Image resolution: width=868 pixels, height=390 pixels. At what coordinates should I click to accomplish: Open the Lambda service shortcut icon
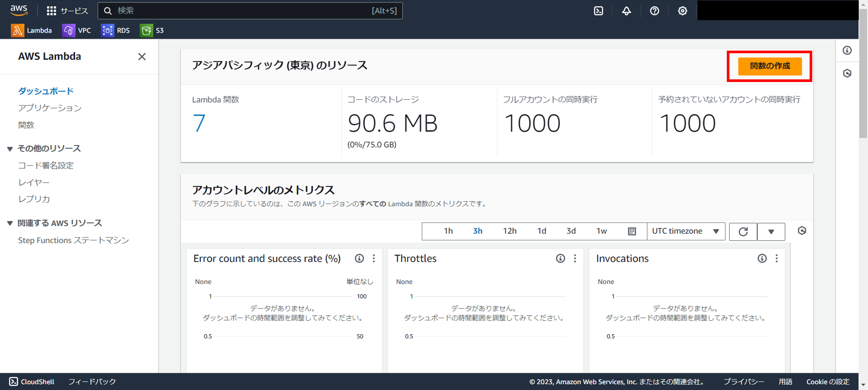[x=18, y=30]
